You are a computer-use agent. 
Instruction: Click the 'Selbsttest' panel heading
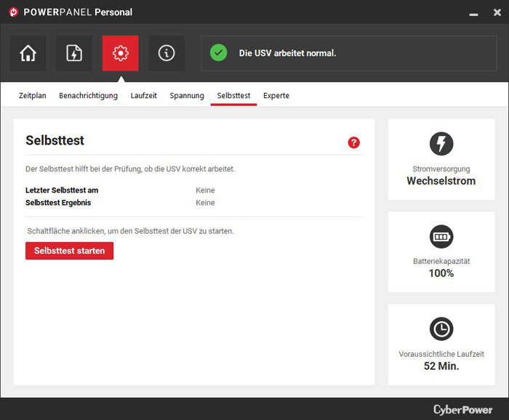[x=55, y=140]
